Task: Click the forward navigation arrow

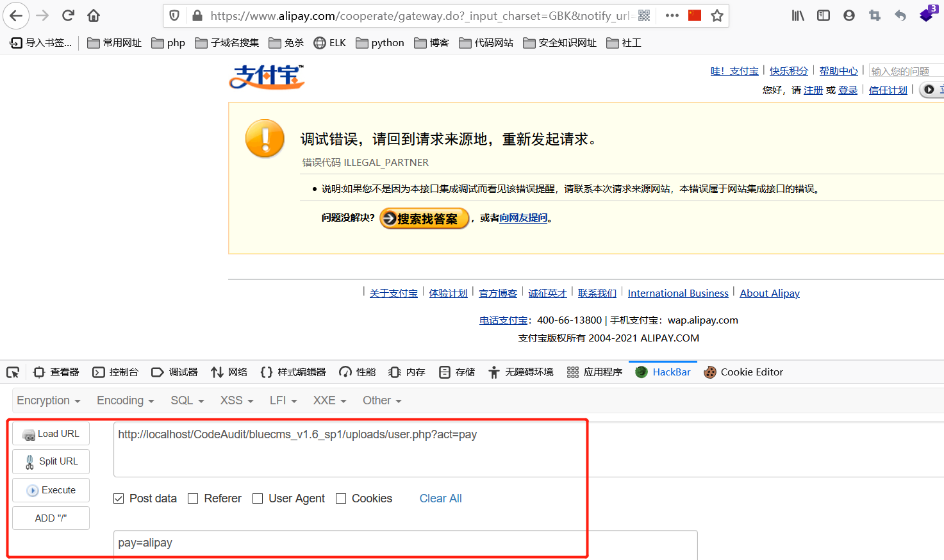Action: tap(42, 15)
